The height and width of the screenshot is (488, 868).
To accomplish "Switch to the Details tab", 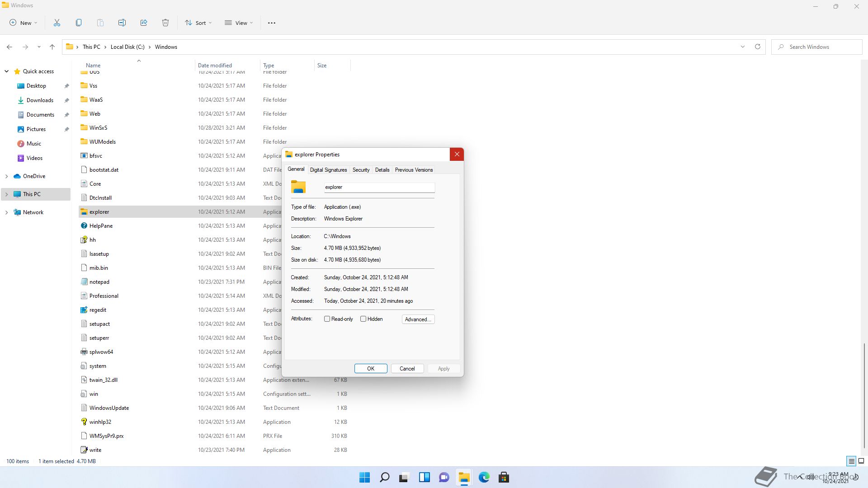I will (382, 170).
